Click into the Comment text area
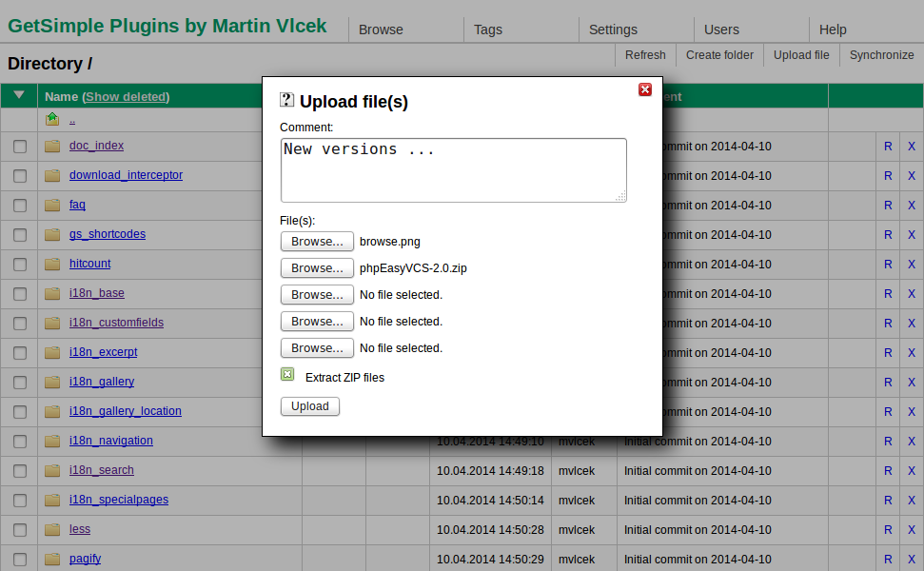Screen dimensions: 924x571 [x=453, y=170]
